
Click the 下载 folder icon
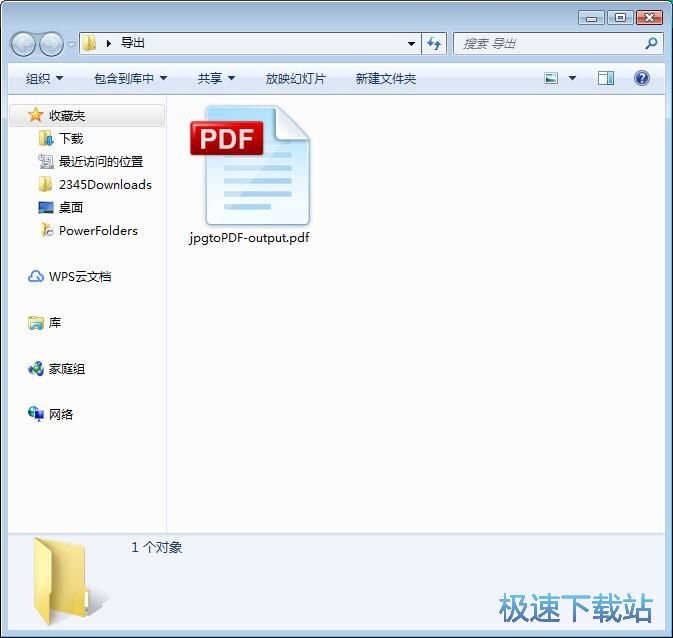click(x=46, y=138)
